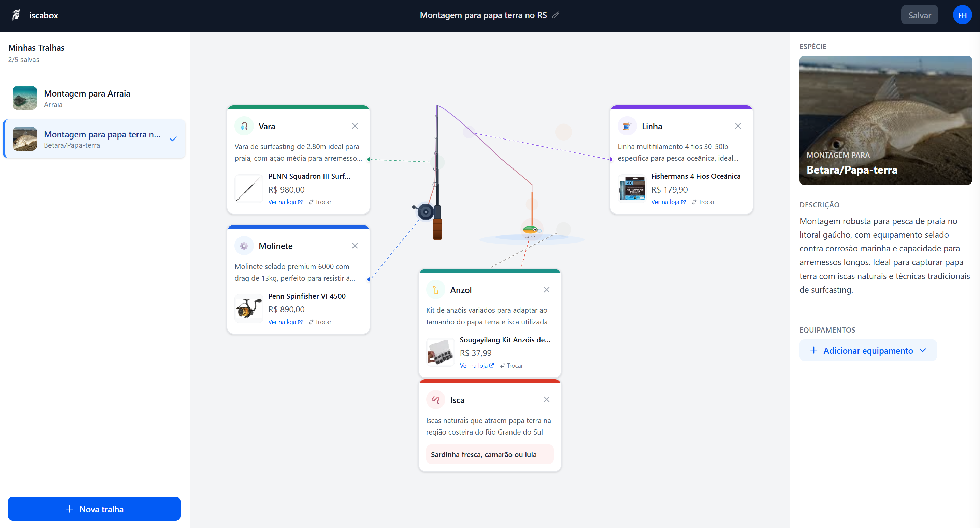Screen dimensions: 980x528
Task: Dismiss the Molinete card via its X icon
Action: [x=355, y=246]
